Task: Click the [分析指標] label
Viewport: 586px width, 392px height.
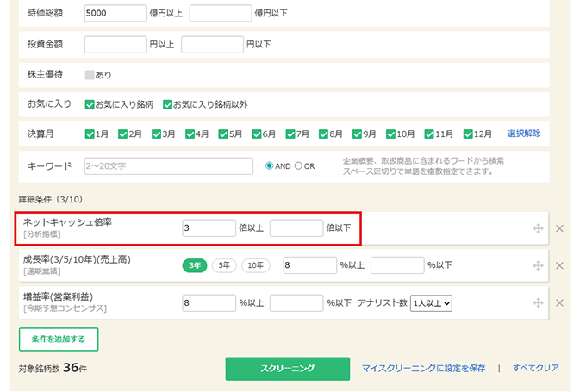Action: coord(42,234)
